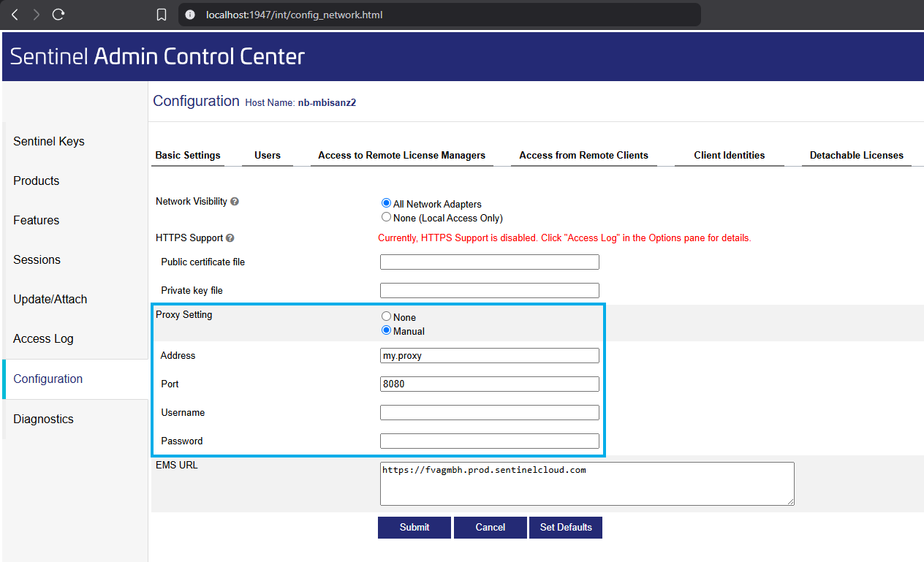Open Client Identities tab
The width and height of the screenshot is (924, 562).
pyautogui.click(x=730, y=155)
